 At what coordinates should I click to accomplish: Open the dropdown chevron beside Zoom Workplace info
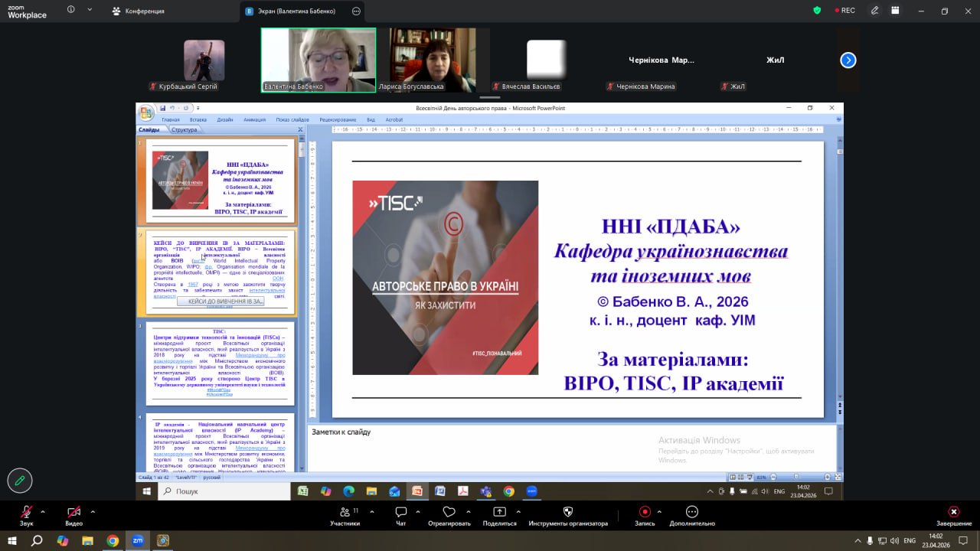point(90,11)
